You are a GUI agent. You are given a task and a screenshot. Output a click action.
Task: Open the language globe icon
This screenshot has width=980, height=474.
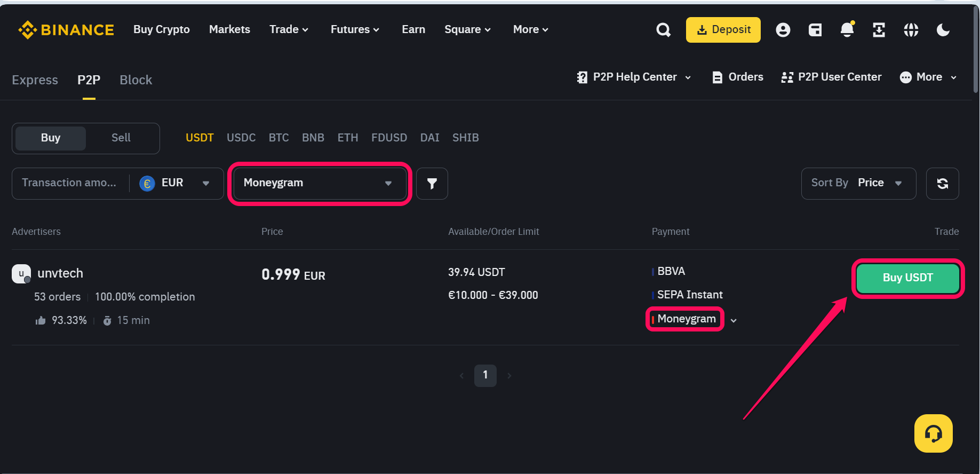tap(911, 30)
